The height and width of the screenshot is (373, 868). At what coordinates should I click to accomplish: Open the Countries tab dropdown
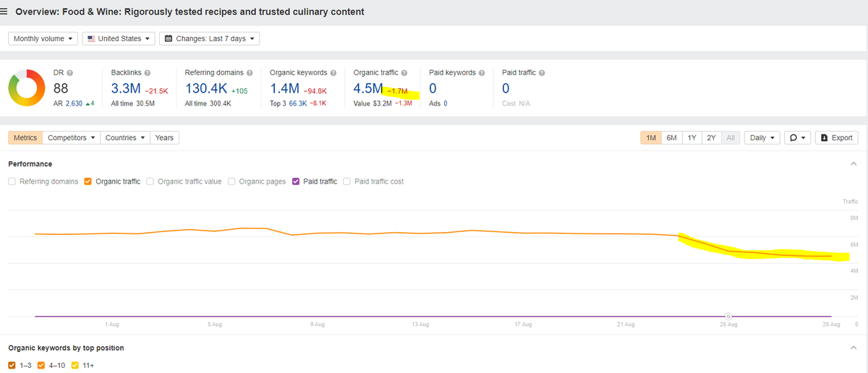click(x=125, y=137)
